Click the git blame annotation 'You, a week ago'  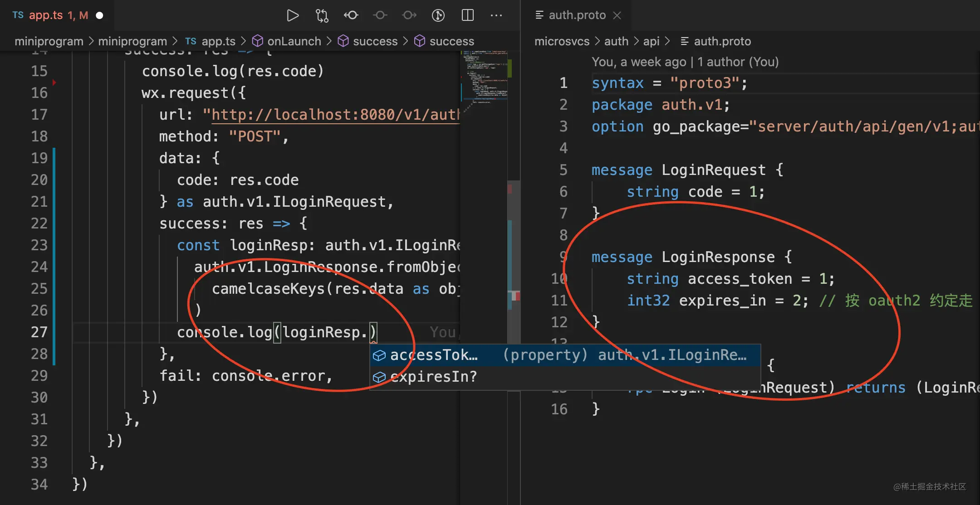(685, 62)
